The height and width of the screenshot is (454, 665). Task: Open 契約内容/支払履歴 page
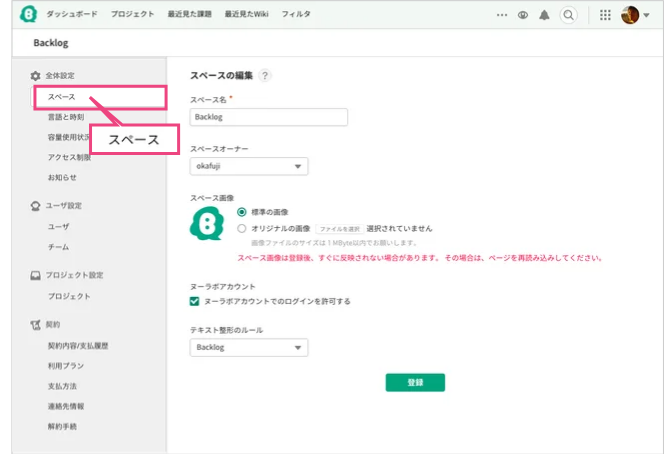pos(78,346)
